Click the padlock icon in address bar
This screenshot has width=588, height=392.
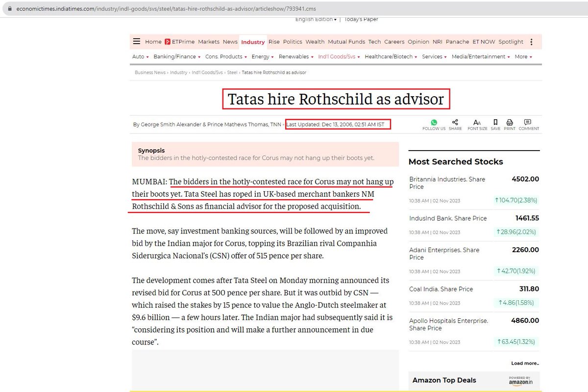pyautogui.click(x=11, y=9)
